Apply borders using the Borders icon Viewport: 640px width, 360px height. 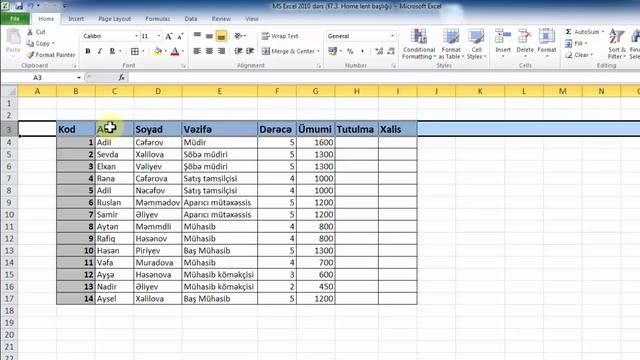(135, 51)
